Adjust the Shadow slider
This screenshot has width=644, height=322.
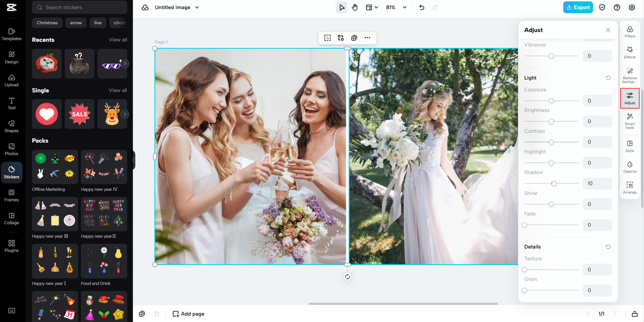tap(551, 183)
